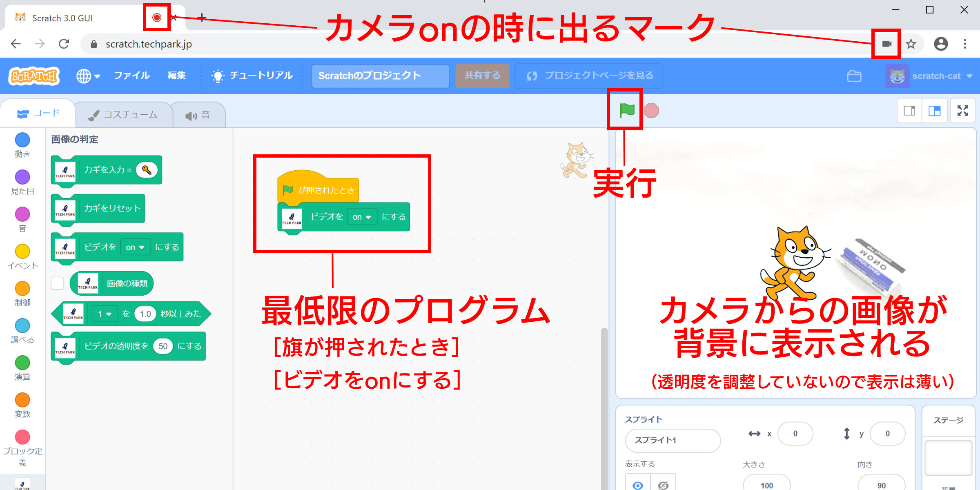Click the 共有する button
This screenshot has width=980, height=490.
click(x=482, y=76)
